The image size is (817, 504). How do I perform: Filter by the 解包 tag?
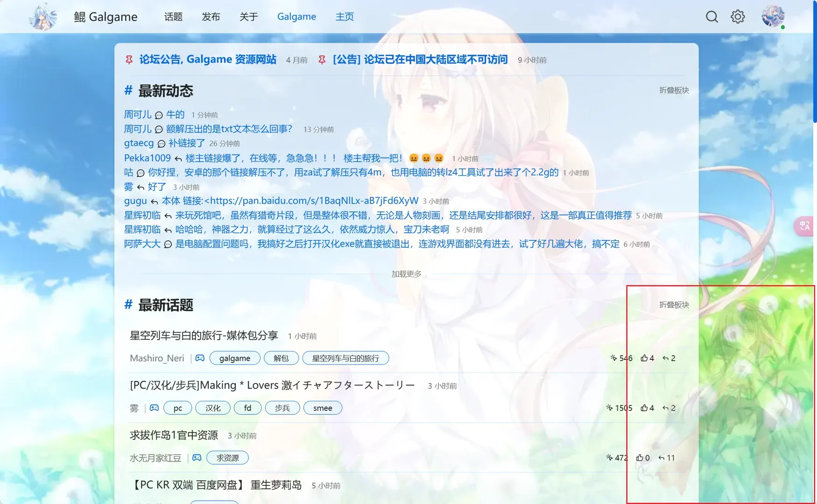click(281, 358)
